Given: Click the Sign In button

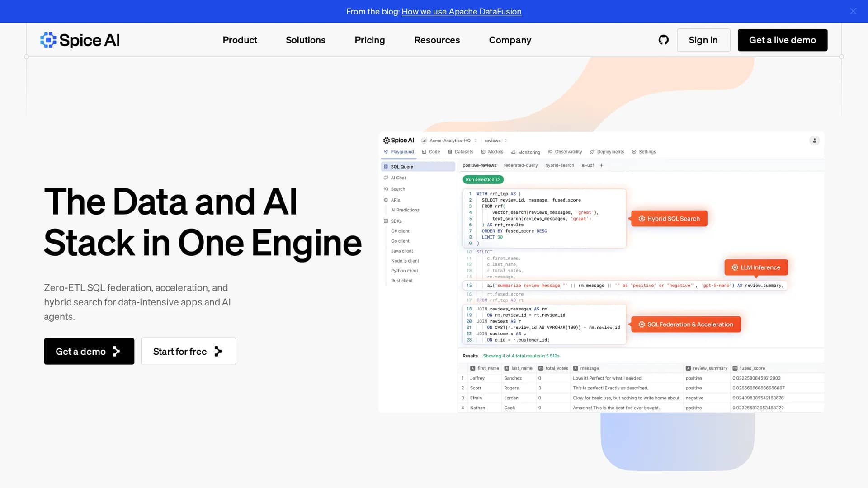Looking at the screenshot, I should (703, 40).
